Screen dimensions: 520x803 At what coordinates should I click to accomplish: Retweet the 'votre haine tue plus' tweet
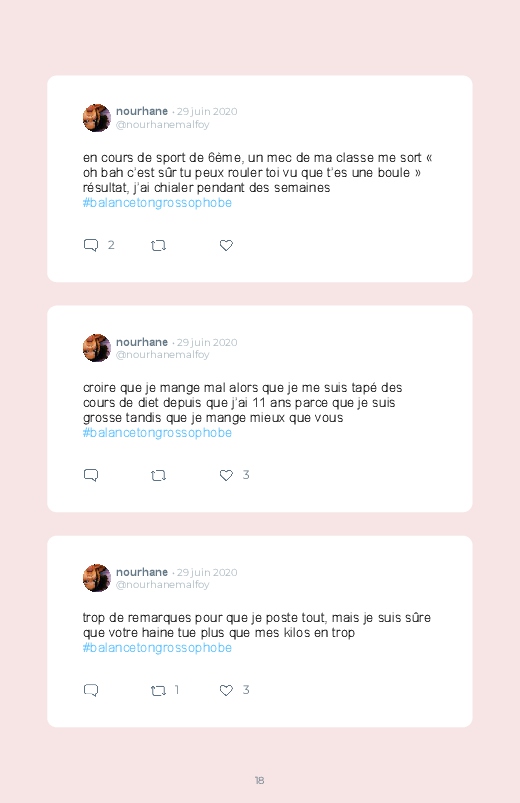click(158, 691)
